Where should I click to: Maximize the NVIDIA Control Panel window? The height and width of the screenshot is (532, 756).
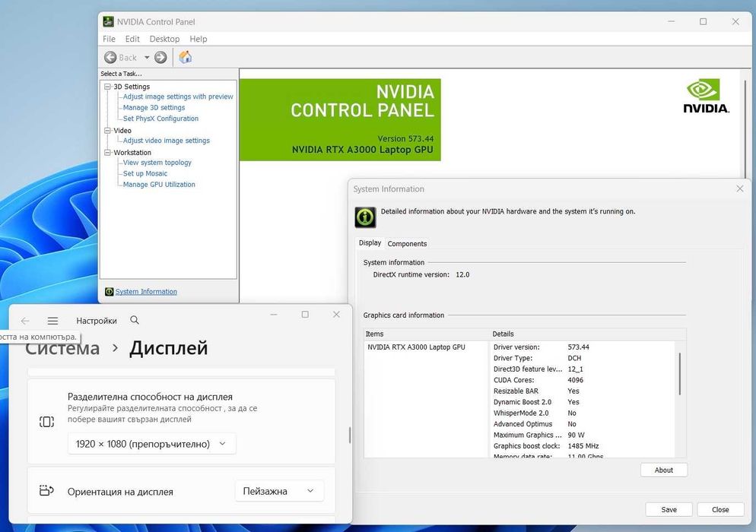point(703,22)
